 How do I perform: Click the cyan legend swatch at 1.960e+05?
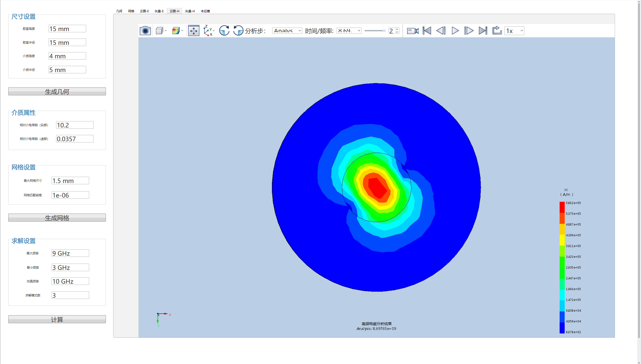pos(562,295)
